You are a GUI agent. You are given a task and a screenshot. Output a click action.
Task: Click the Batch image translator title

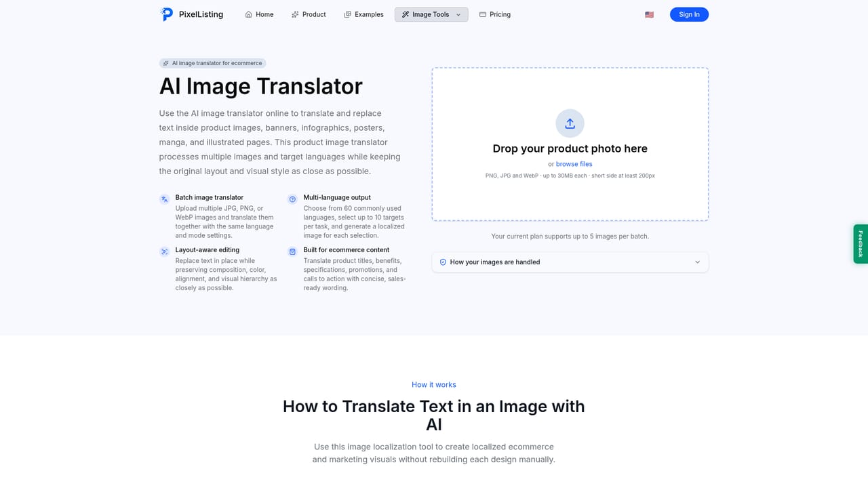click(209, 198)
